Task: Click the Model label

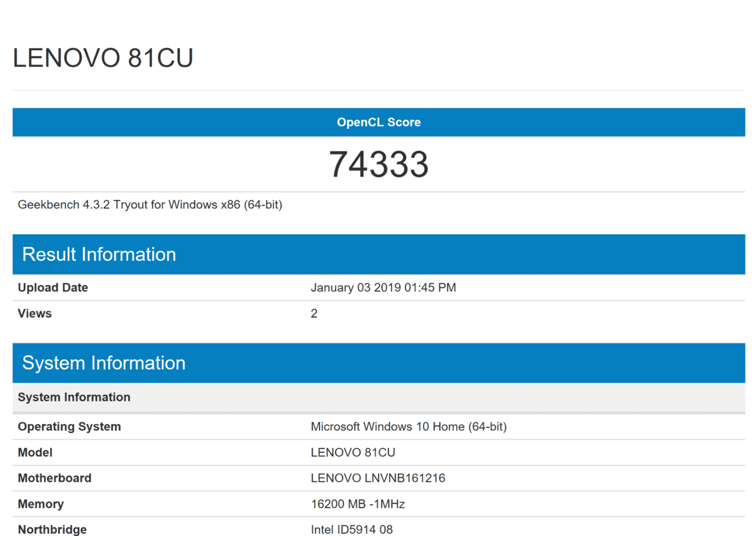Action: pos(35,452)
